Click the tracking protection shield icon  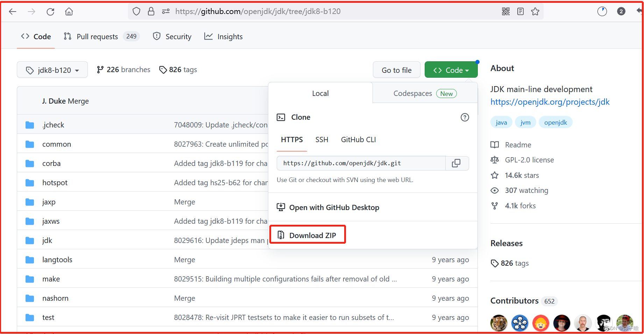pyautogui.click(x=136, y=12)
